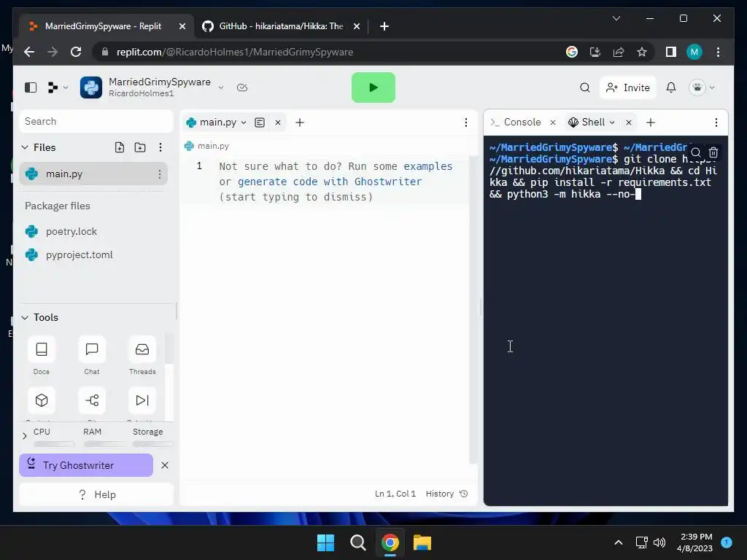
Task: Go back in browser history
Action: [29, 52]
